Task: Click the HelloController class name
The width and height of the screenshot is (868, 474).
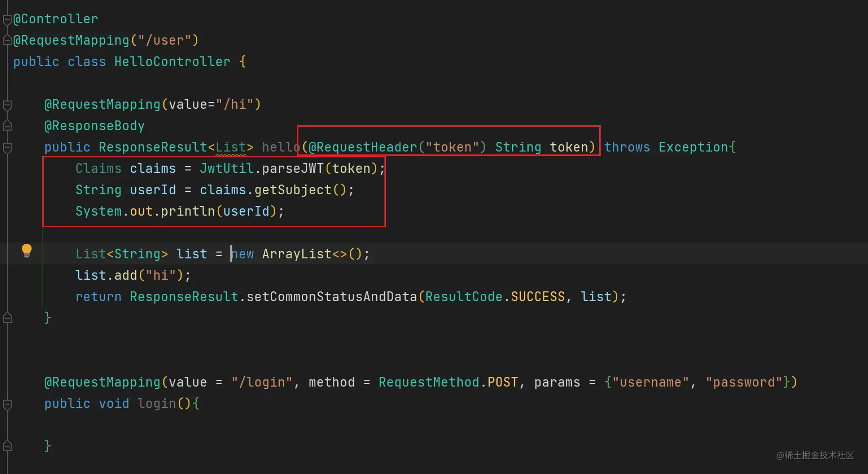Action: pyautogui.click(x=172, y=62)
